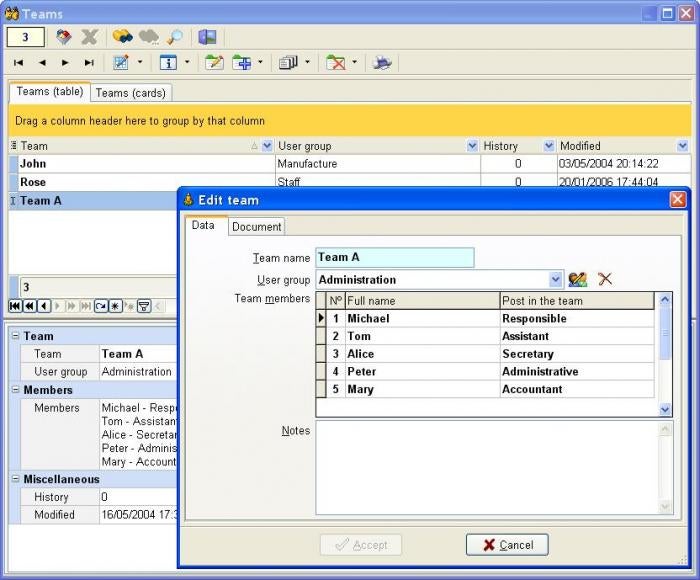Click the edit record pencil icon
Image resolution: width=700 pixels, height=580 pixels.
pyautogui.click(x=214, y=62)
